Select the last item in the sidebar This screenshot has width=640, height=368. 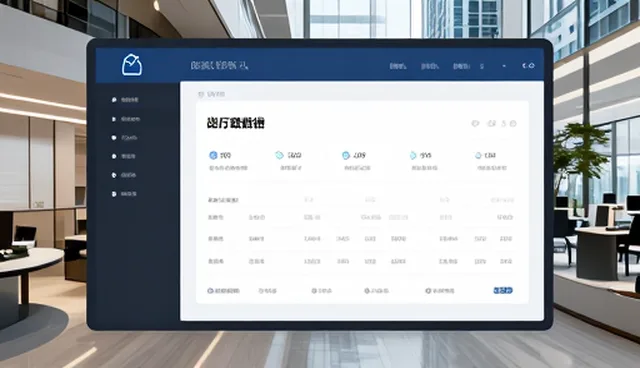(124, 194)
